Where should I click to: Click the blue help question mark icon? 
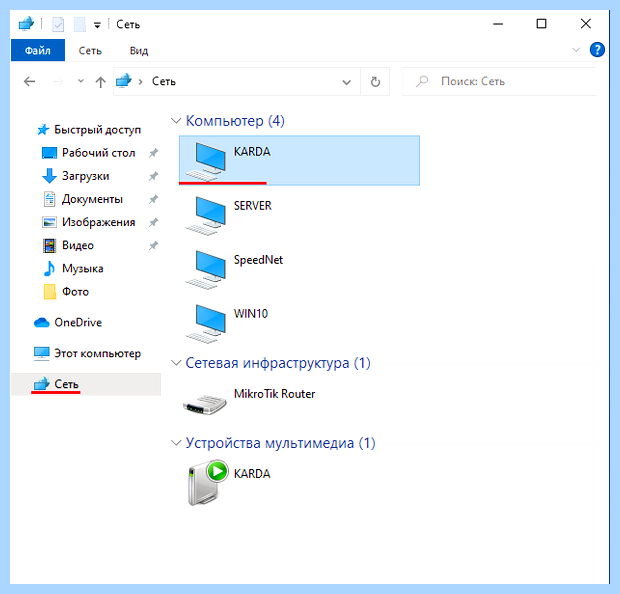(597, 50)
